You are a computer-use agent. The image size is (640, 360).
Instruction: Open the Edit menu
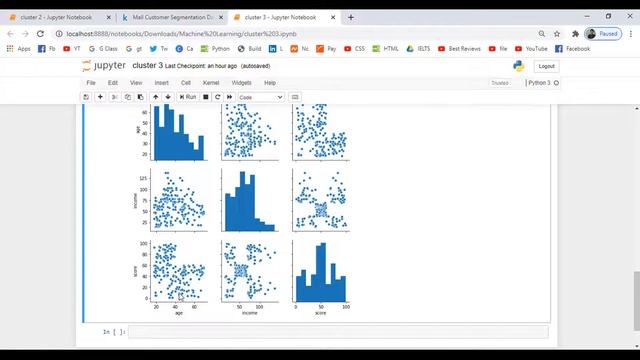tap(113, 83)
